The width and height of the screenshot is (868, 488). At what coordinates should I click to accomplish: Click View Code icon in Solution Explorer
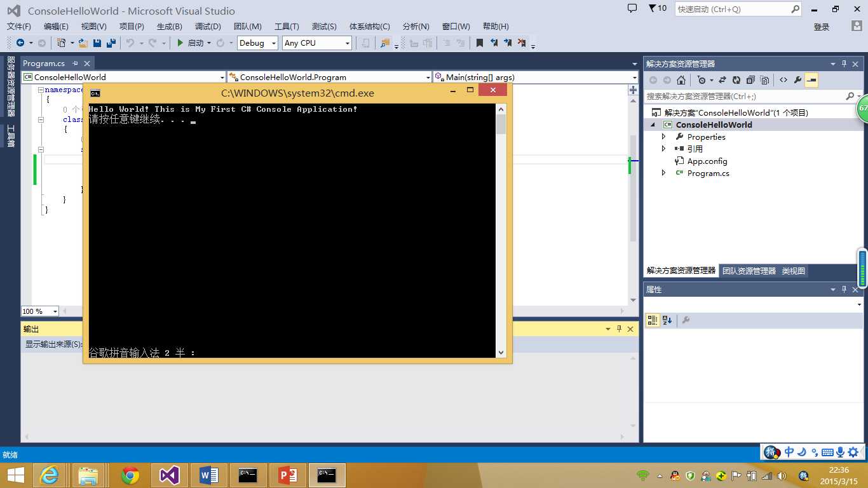point(783,80)
